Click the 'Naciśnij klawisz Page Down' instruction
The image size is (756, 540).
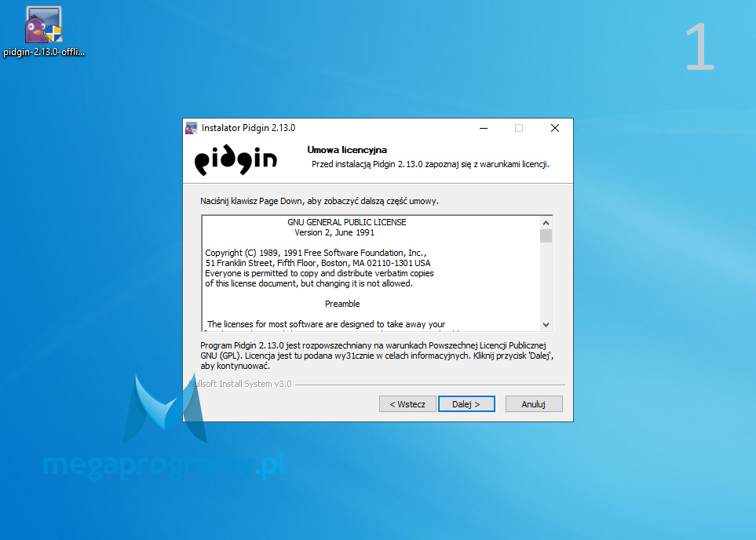pos(320,201)
